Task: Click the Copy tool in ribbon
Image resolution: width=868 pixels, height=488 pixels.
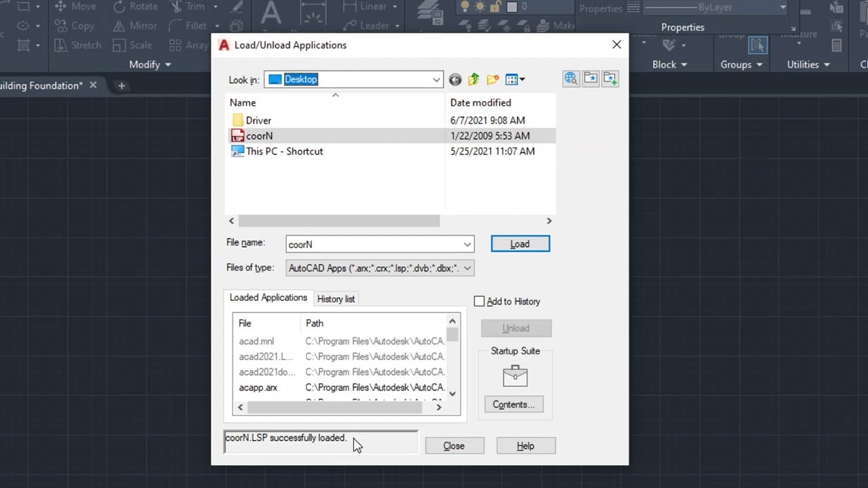Action: point(75,26)
